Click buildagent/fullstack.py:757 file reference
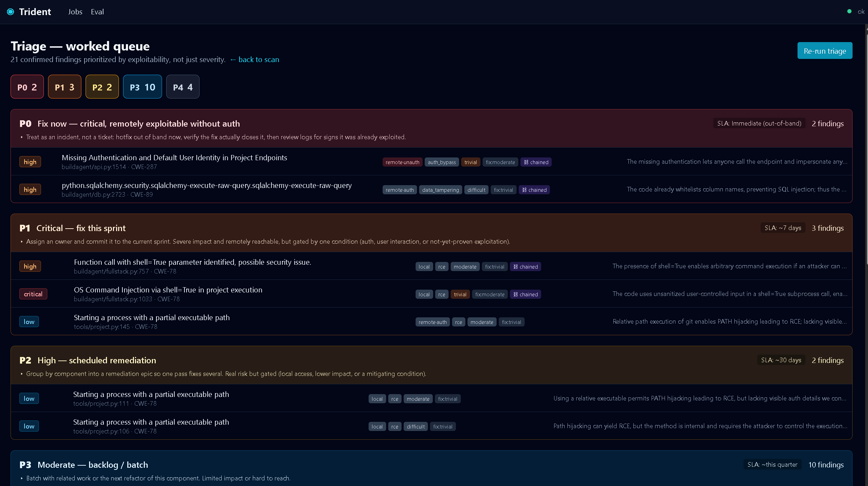The width and height of the screenshot is (868, 486). [x=111, y=271]
